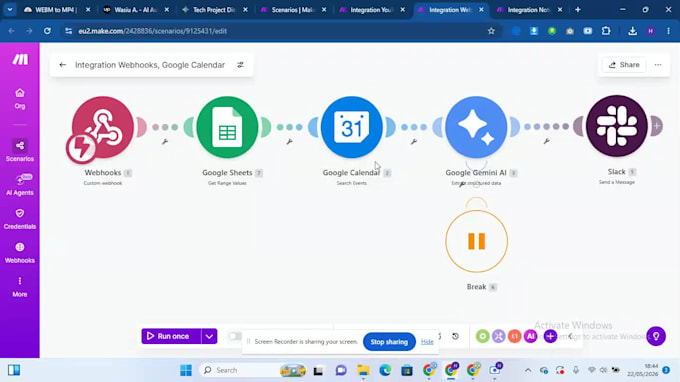This screenshot has height=382, width=680.
Task: Collapse the bottom toolbar chevron arrow
Action: tap(570, 336)
